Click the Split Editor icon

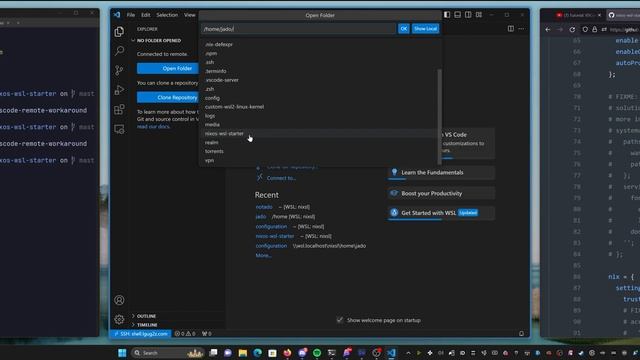click(511, 29)
